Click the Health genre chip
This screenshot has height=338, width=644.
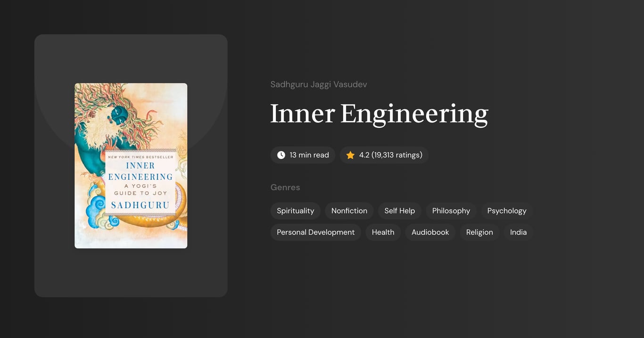point(383,232)
